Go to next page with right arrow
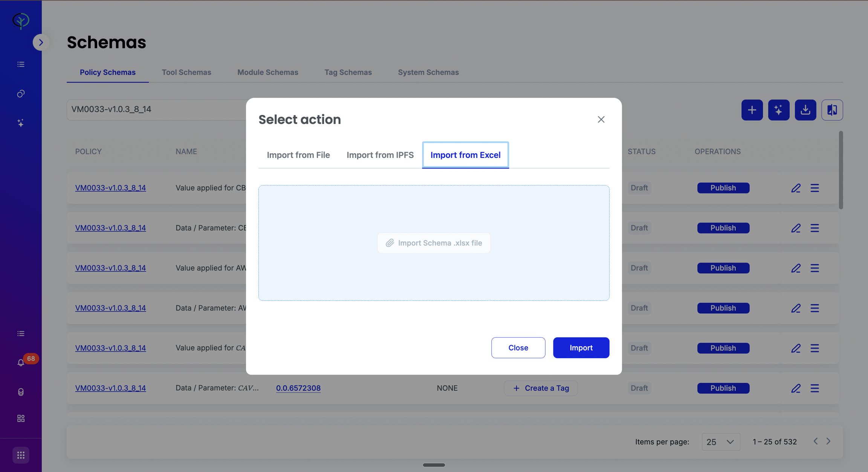The height and width of the screenshot is (472, 868). click(828, 441)
